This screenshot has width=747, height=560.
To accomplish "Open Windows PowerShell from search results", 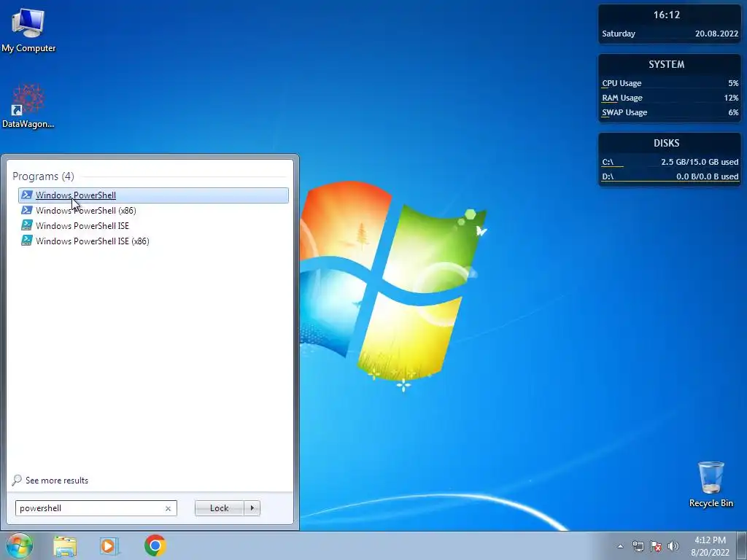I will tap(153, 195).
